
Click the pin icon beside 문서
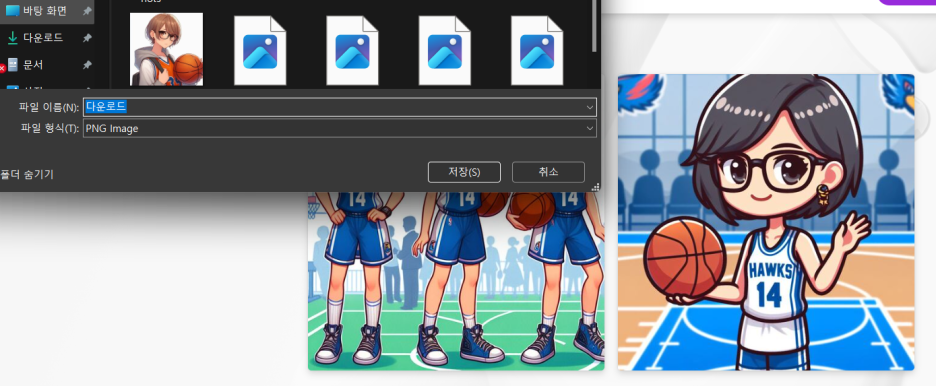(87, 65)
